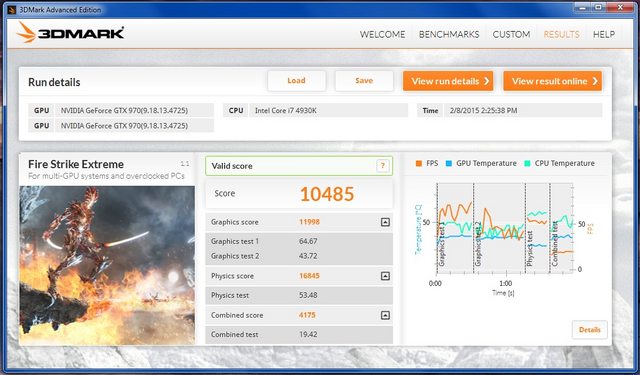Click the 3DMark logo icon
Image resolution: width=640 pixels, height=375 pixels.
(26, 33)
